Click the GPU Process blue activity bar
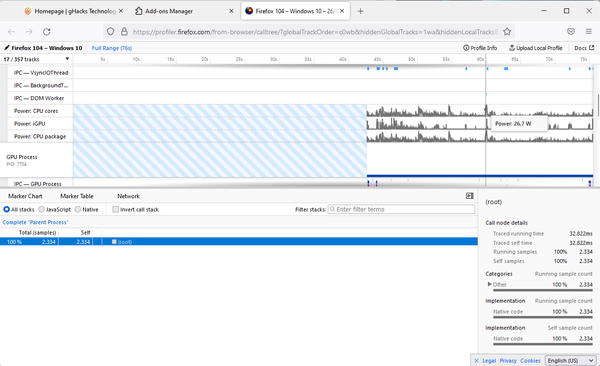This screenshot has width=600, height=366. (x=480, y=176)
